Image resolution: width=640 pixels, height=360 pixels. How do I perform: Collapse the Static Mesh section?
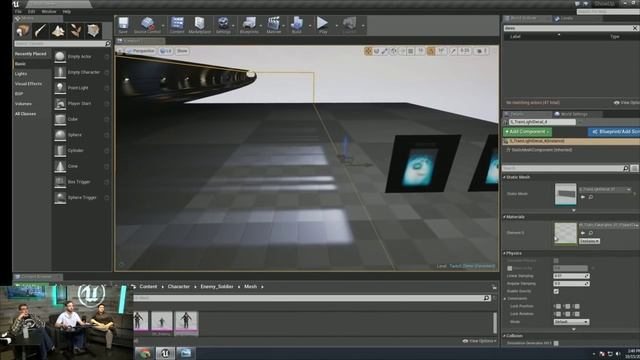[504, 178]
